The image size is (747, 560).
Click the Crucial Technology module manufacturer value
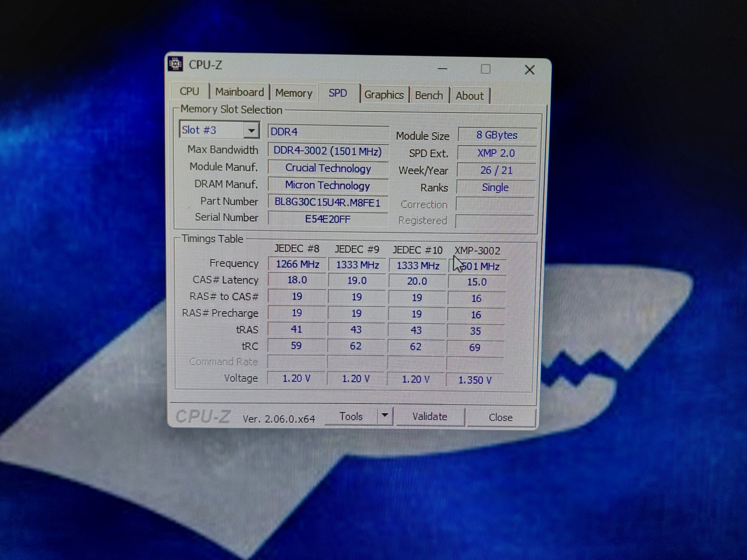(x=328, y=168)
